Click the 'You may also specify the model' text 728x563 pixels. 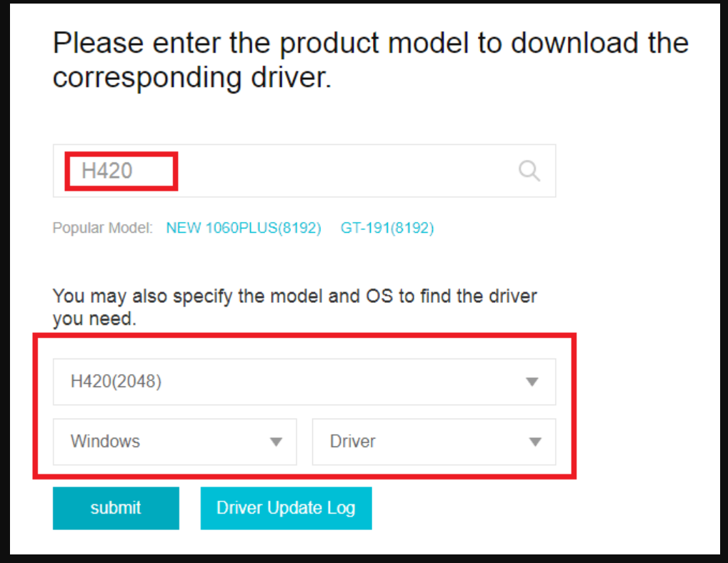click(294, 307)
